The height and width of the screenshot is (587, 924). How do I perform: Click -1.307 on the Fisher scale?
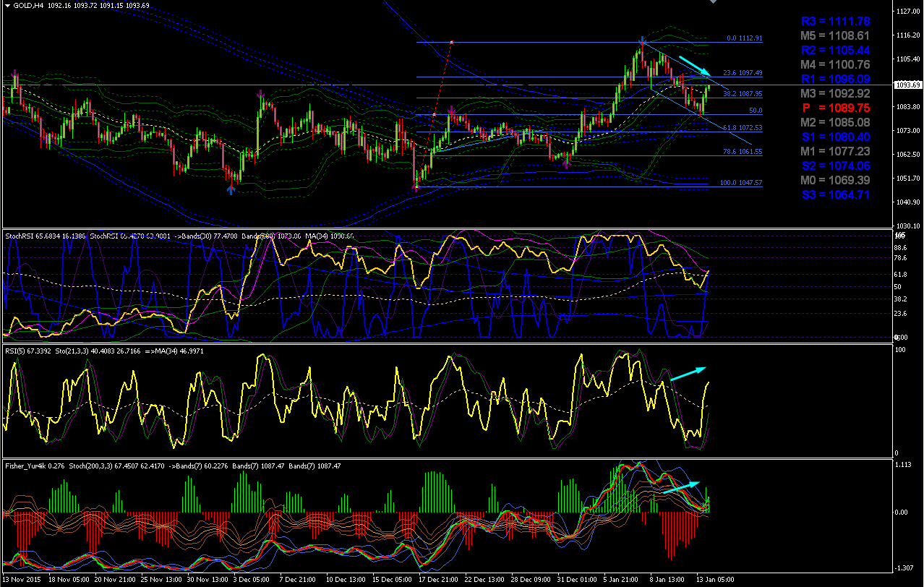tap(904, 567)
